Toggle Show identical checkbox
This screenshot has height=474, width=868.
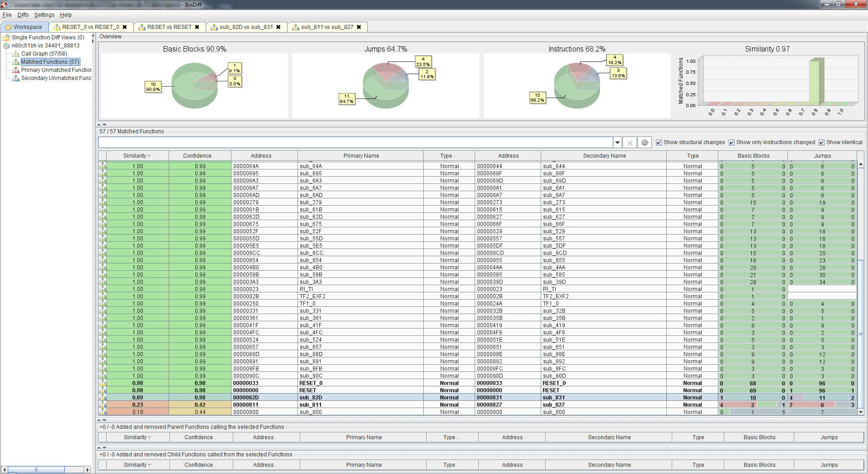(x=821, y=142)
